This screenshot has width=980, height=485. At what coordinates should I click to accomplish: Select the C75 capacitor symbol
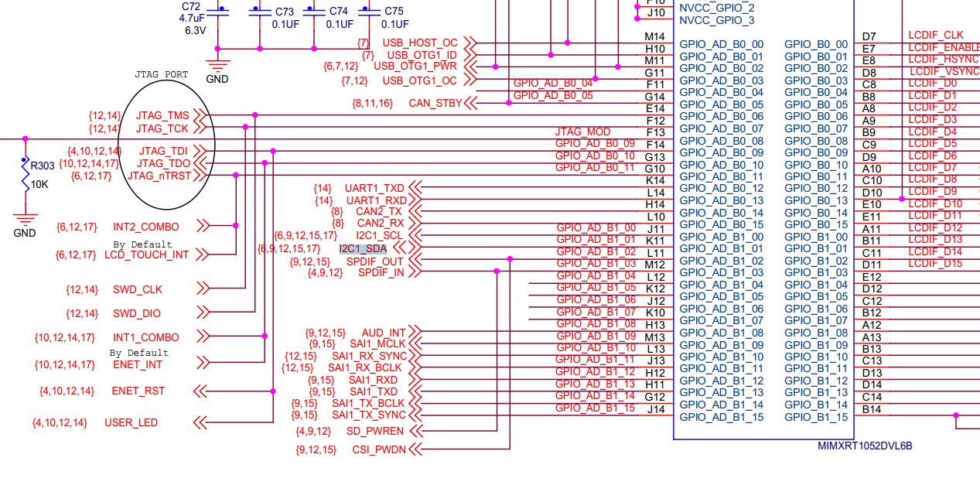click(x=371, y=12)
